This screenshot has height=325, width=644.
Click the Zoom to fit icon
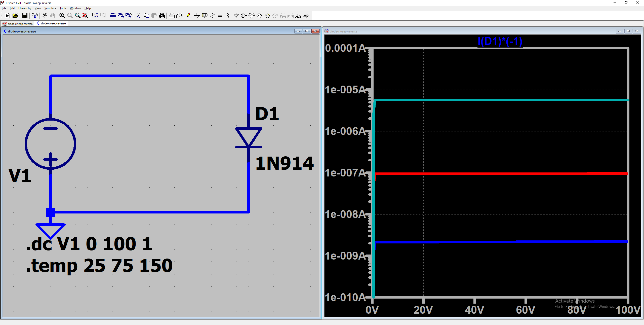pyautogui.click(x=86, y=16)
